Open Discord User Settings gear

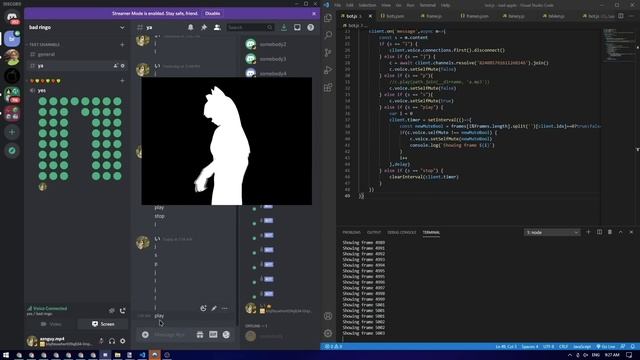coord(122,341)
